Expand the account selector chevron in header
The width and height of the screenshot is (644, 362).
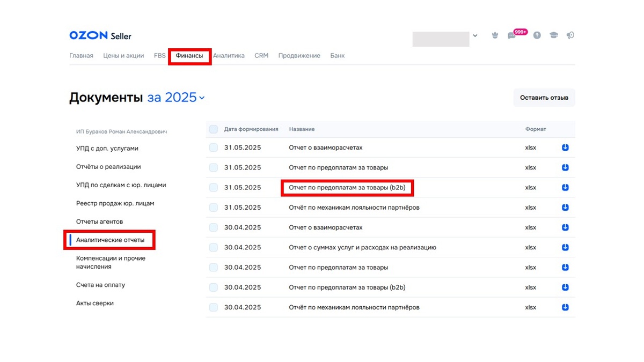[x=475, y=36]
